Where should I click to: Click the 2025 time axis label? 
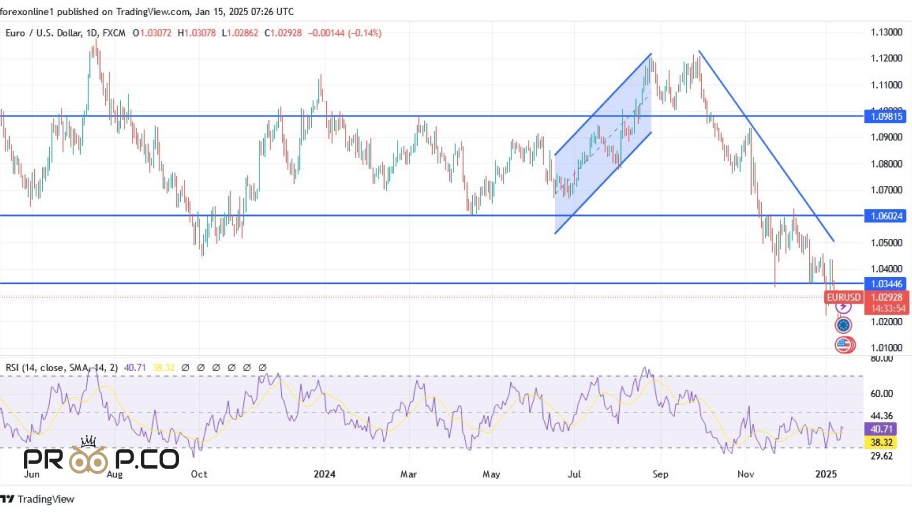[826, 474]
